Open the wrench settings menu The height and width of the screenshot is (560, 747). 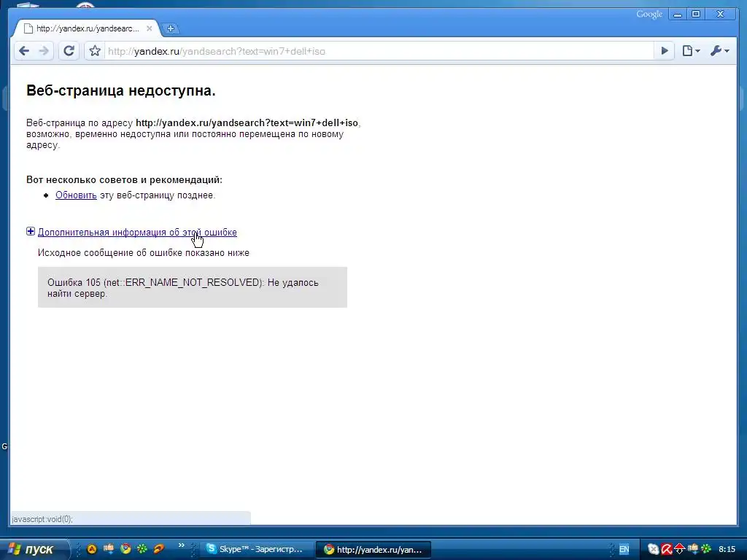click(x=719, y=51)
